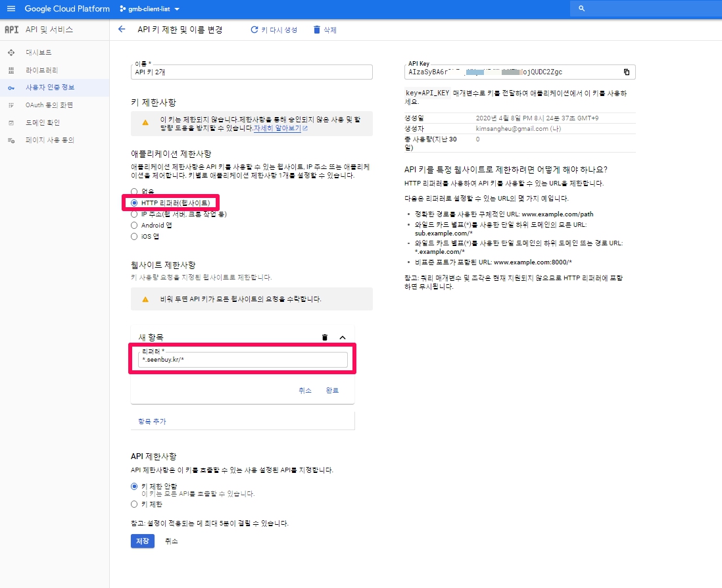Image resolution: width=722 pixels, height=588 pixels.
Task: Click the blue '저장' save button
Action: [x=142, y=541]
